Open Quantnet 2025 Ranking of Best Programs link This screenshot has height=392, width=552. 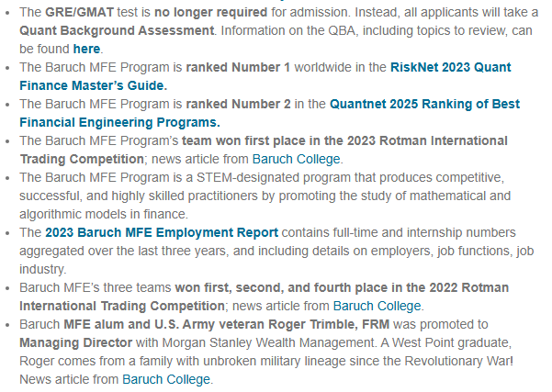pyautogui.click(x=424, y=104)
